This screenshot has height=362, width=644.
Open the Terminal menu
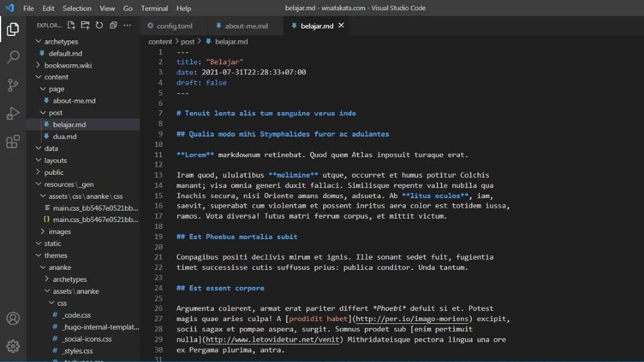(x=154, y=8)
